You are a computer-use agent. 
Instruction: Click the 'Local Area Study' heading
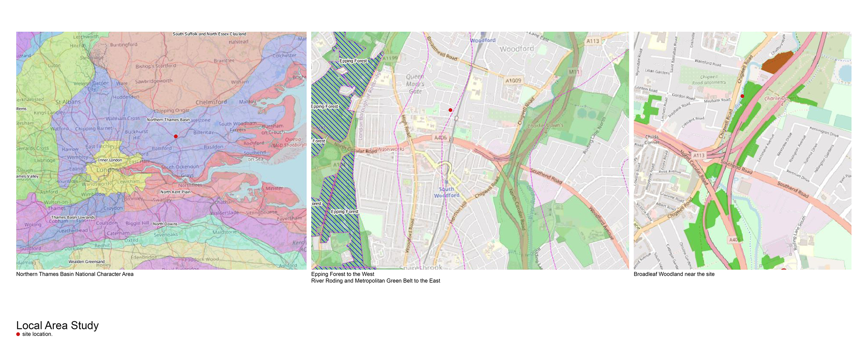(57, 325)
